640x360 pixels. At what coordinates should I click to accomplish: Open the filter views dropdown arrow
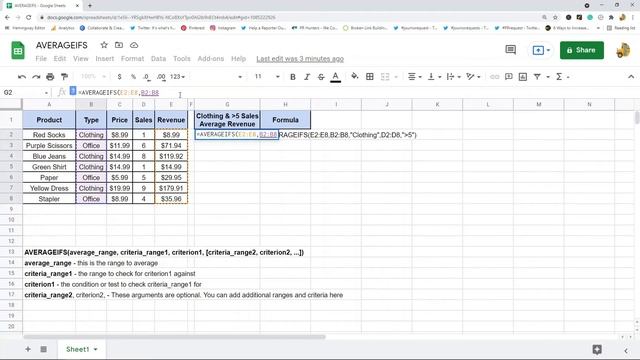click(x=548, y=77)
